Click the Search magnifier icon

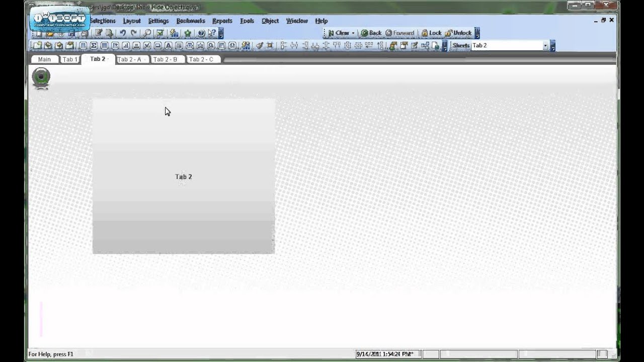(x=147, y=33)
